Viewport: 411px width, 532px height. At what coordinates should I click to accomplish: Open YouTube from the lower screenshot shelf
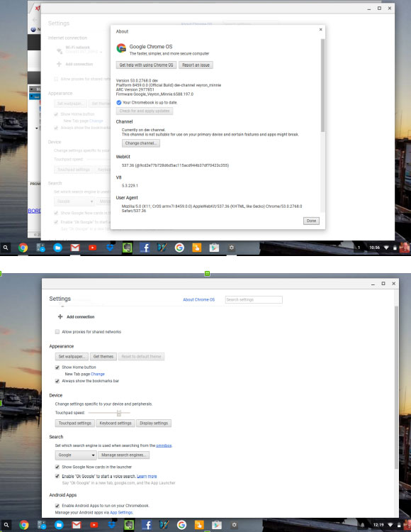tap(94, 525)
